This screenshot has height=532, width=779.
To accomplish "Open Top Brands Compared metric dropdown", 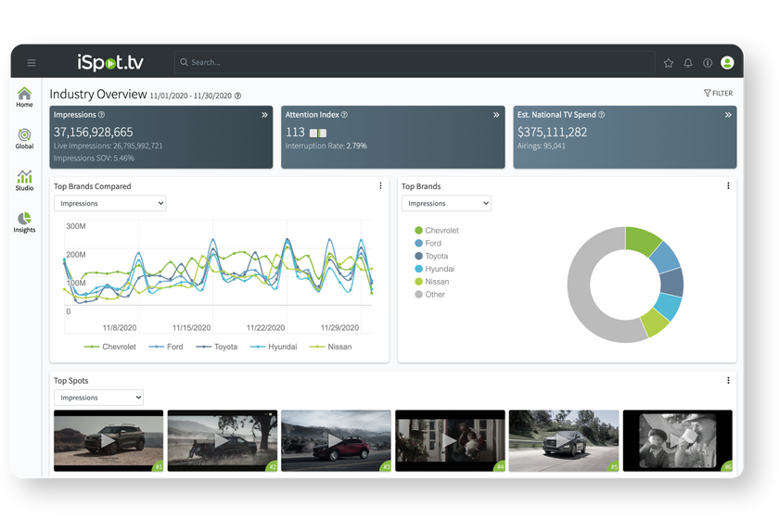I will pyautogui.click(x=109, y=203).
